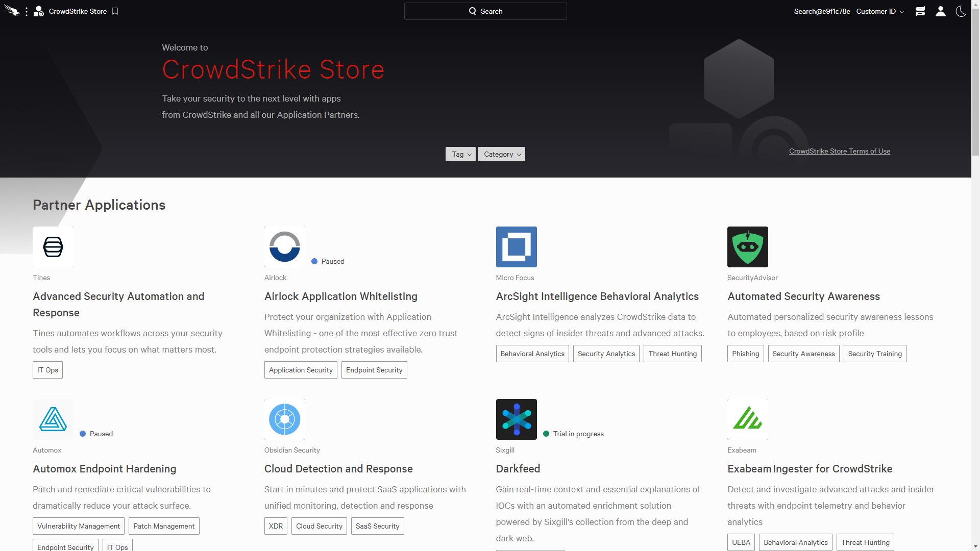Open CrowdStrike Store Terms of Use link
Image resolution: width=980 pixels, height=551 pixels.
coord(839,151)
